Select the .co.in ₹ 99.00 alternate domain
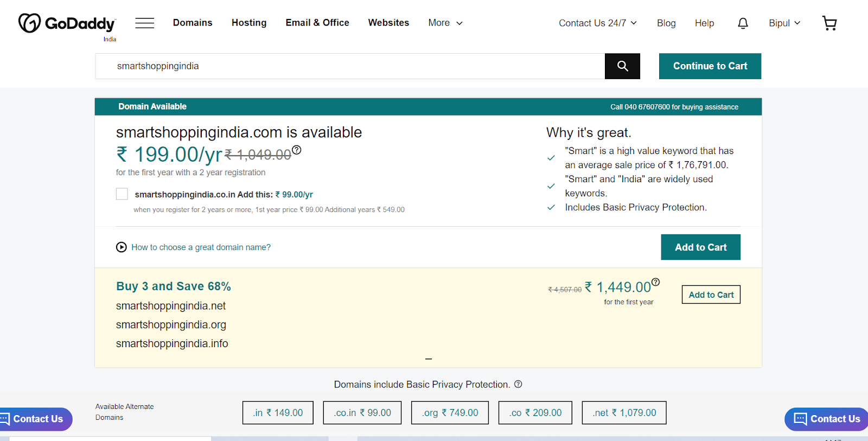 point(362,413)
